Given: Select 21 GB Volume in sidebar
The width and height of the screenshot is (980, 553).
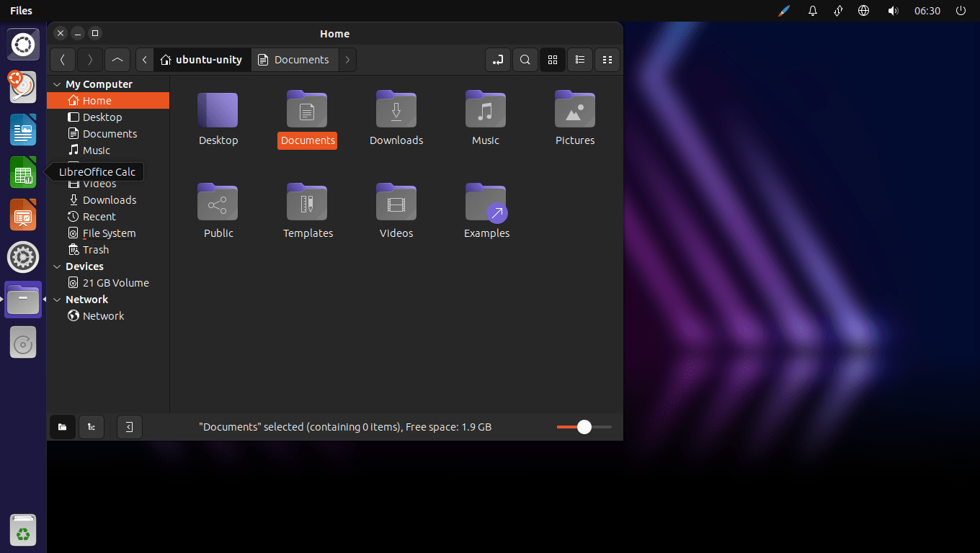Looking at the screenshot, I should click(115, 283).
